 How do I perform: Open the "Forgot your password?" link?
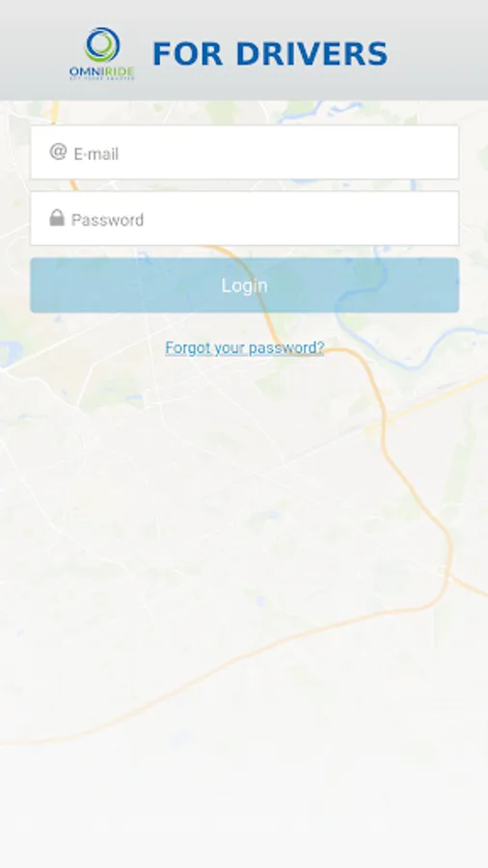[x=245, y=347]
